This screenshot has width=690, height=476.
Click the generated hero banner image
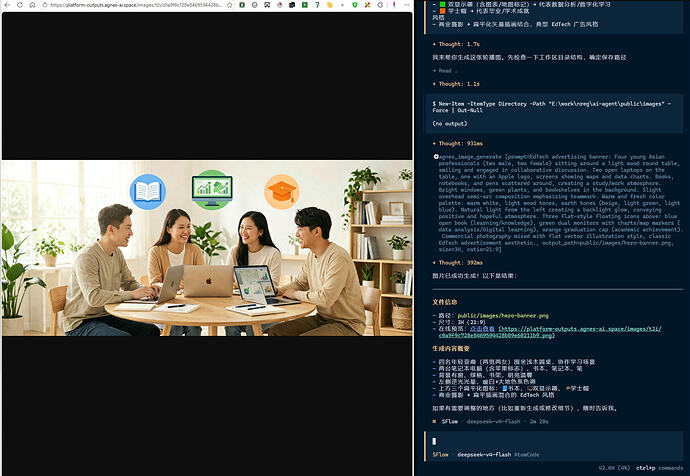point(207,248)
